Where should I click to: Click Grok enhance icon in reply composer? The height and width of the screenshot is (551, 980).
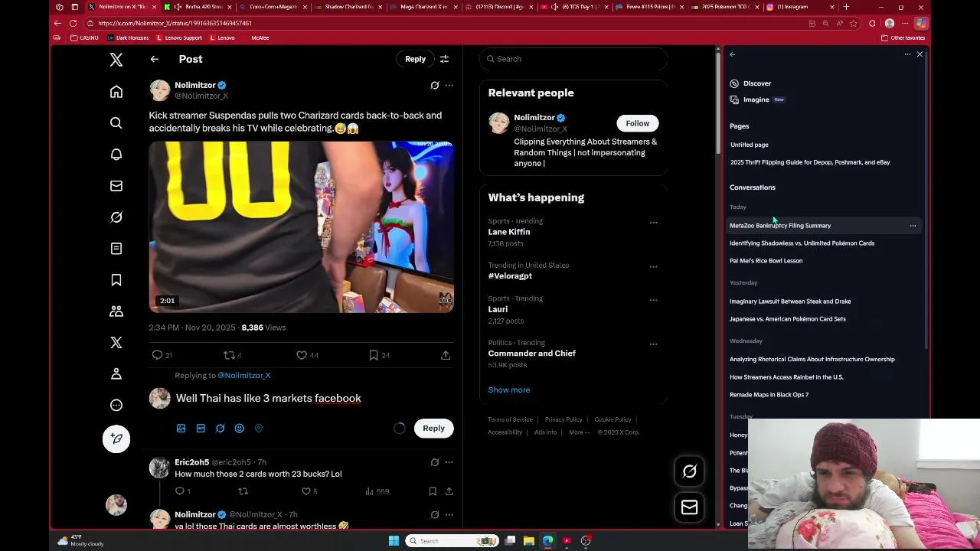coord(220,428)
